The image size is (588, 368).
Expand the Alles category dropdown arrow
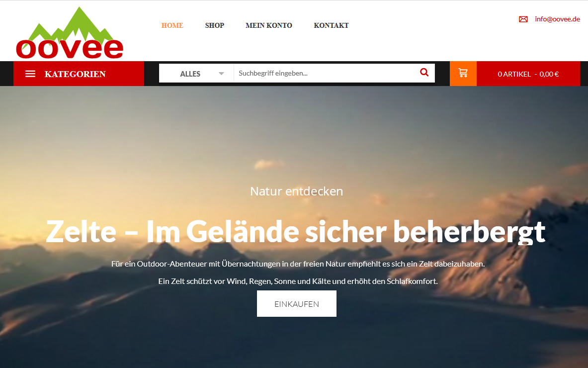pos(221,74)
